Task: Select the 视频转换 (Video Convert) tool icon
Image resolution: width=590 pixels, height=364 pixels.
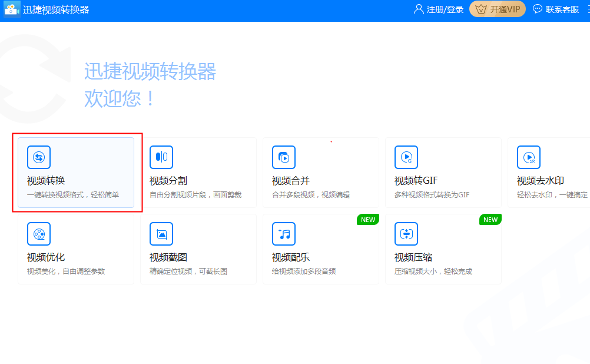Action: pyautogui.click(x=38, y=157)
